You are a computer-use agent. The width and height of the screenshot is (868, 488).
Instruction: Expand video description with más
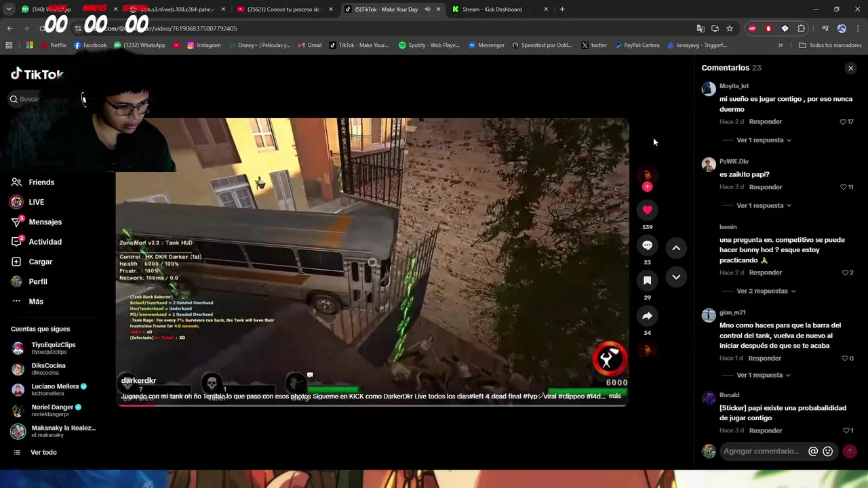(x=615, y=396)
